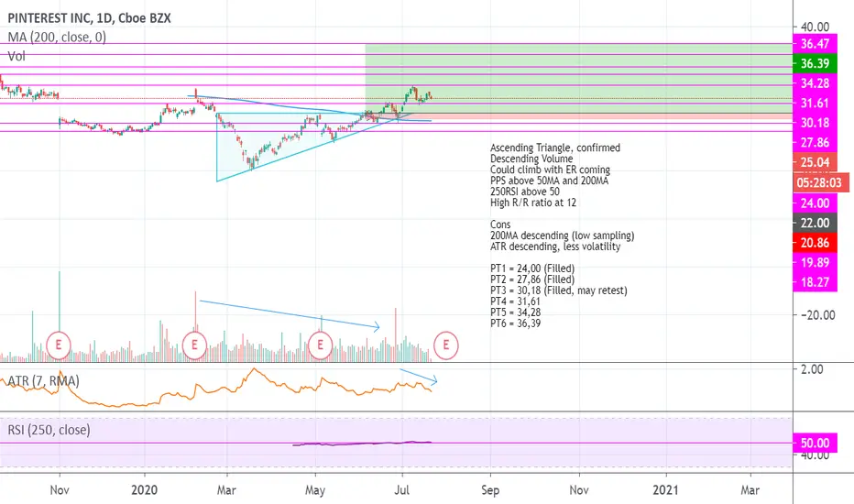Click the 2021 date axis label
Screen dimensions: 854x504
[x=665, y=490]
